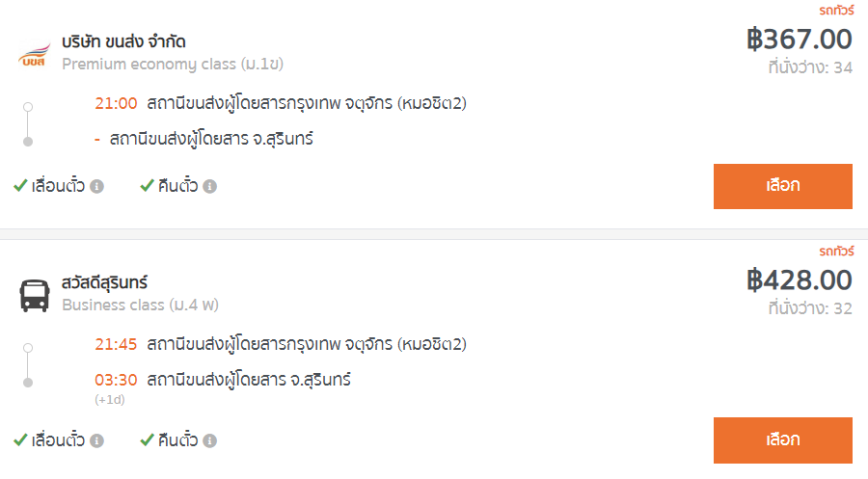Click green checkmark next to เลื่อนตั๋ว for ฿367 trip
868x479 pixels.
[20, 185]
